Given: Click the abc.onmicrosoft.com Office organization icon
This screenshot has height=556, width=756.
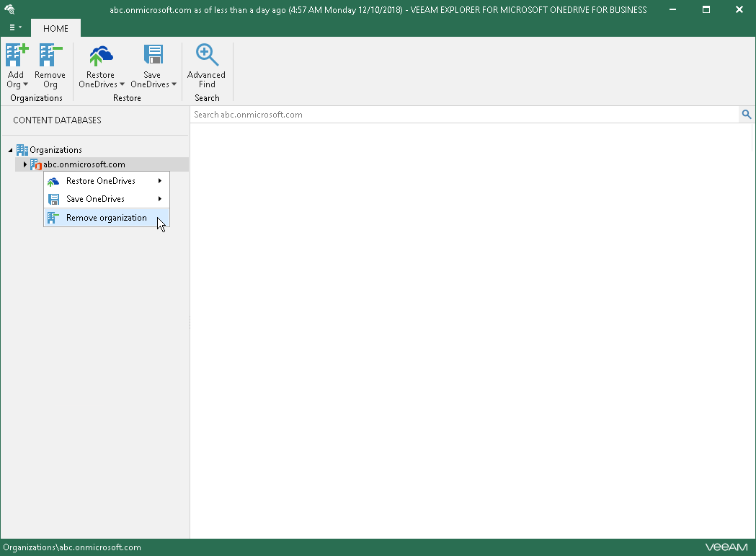Looking at the screenshot, I should click(36, 164).
